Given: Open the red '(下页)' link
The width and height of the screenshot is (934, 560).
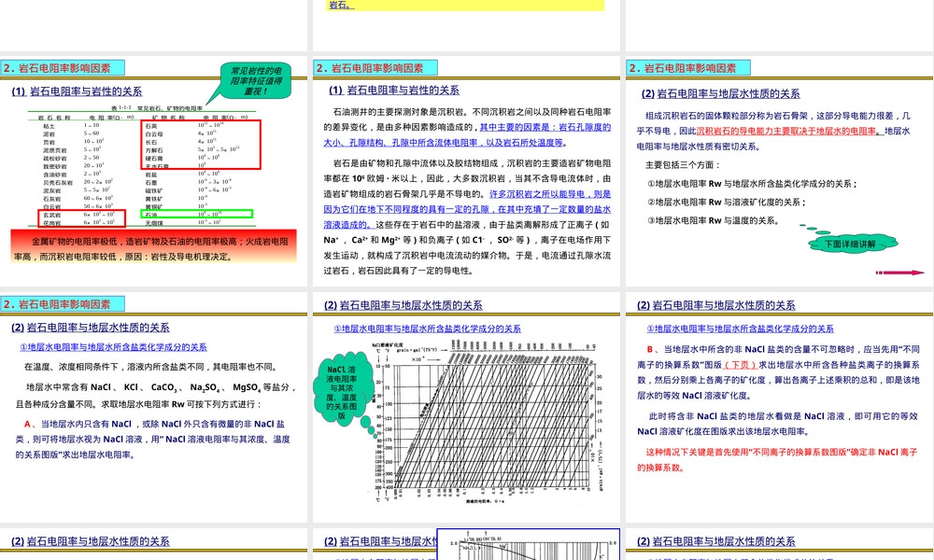Looking at the screenshot, I should [x=741, y=365].
